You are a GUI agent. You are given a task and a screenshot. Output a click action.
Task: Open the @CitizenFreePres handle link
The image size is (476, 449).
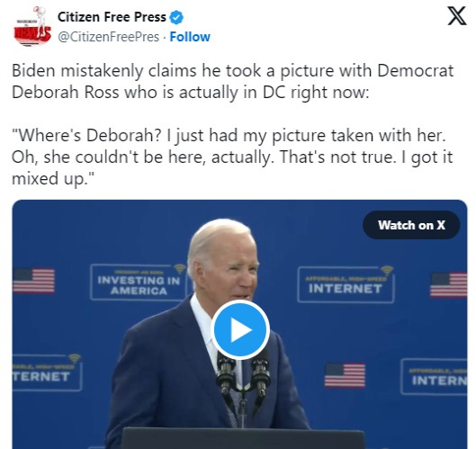pyautogui.click(x=108, y=37)
